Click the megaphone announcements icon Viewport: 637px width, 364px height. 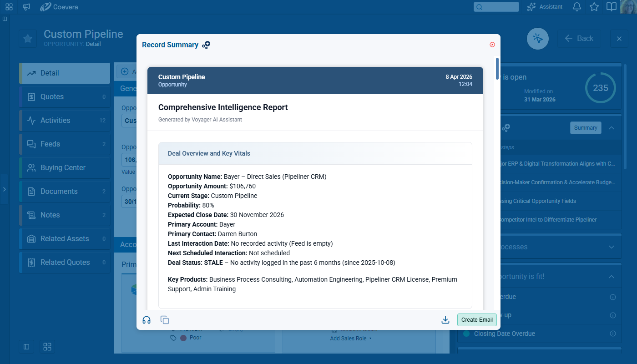pyautogui.click(x=26, y=7)
